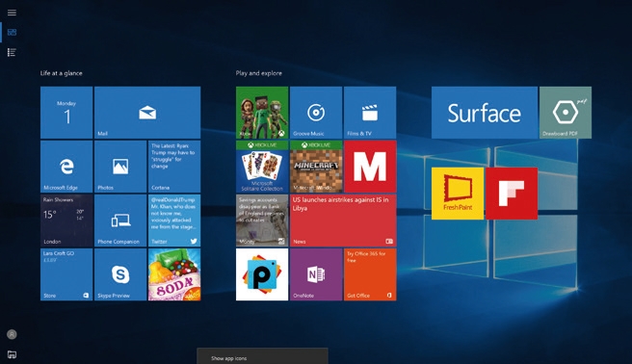
Task: Open the Groove Music tile
Action: click(316, 113)
